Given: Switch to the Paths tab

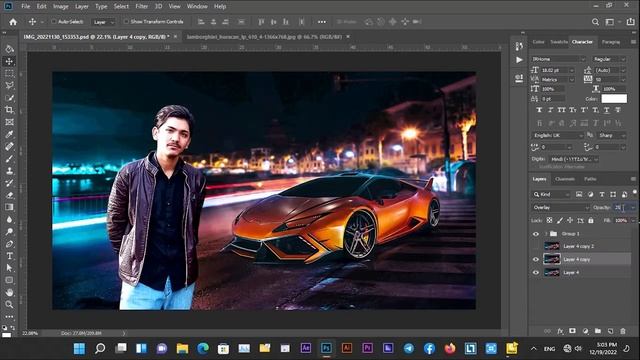Looking at the screenshot, I should (590, 179).
